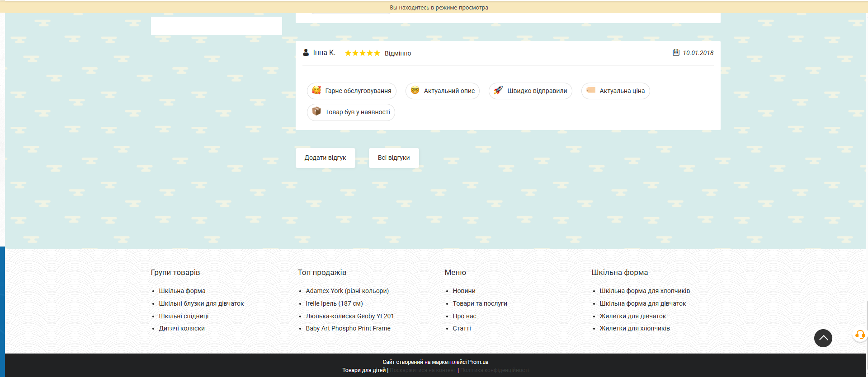Open Про нас in the footer menu

click(x=464, y=316)
